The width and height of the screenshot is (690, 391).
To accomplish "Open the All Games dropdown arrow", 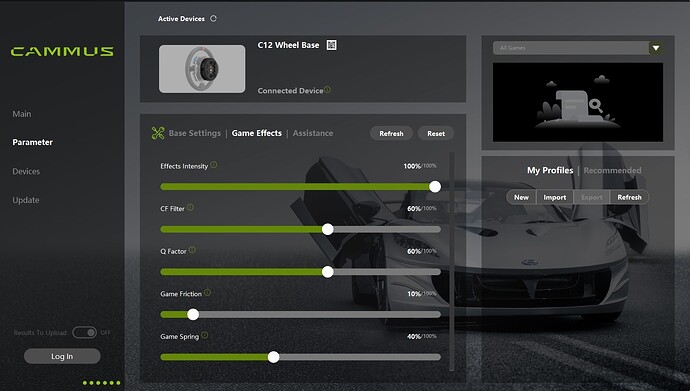I will coord(656,48).
